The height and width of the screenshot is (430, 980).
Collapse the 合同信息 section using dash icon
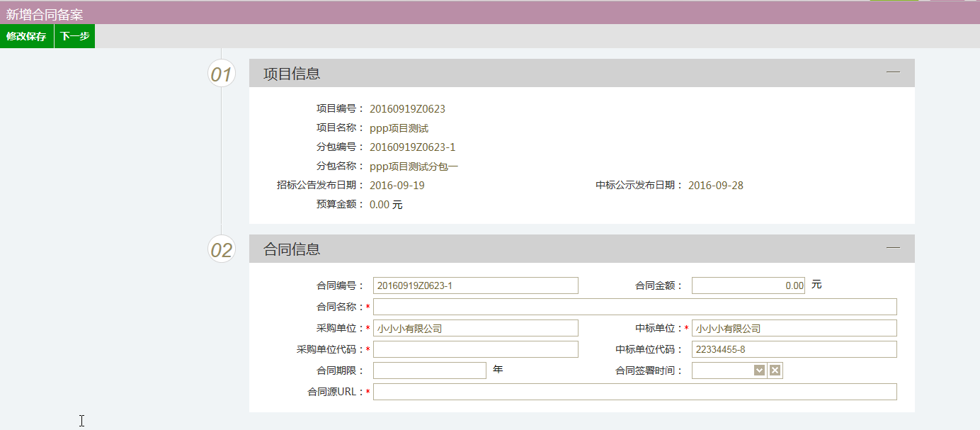[x=893, y=248]
